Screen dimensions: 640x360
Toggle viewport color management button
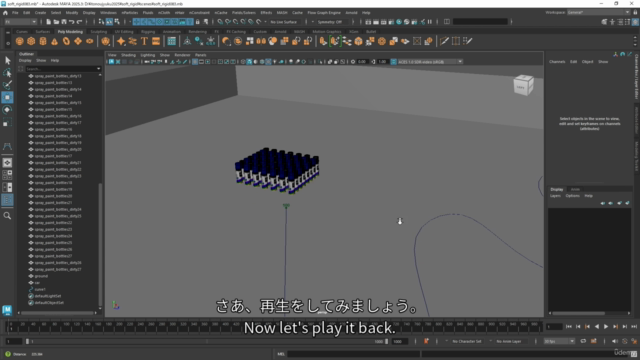coord(393,62)
